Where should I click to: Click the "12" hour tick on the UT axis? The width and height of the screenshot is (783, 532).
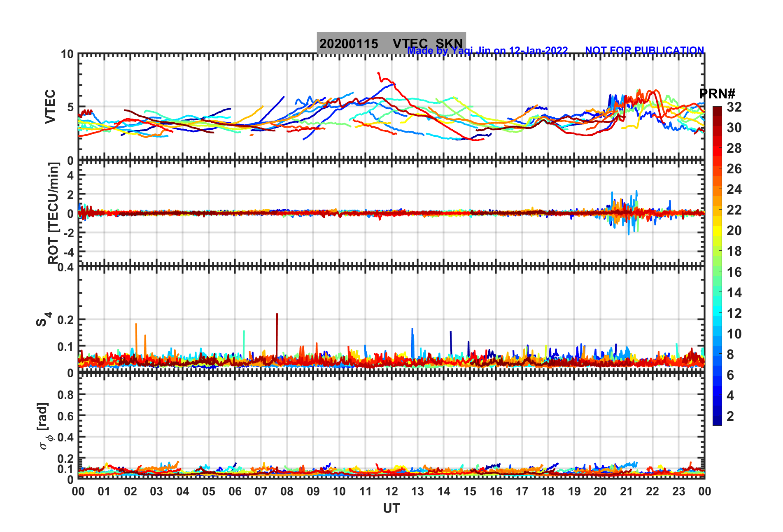point(391,491)
